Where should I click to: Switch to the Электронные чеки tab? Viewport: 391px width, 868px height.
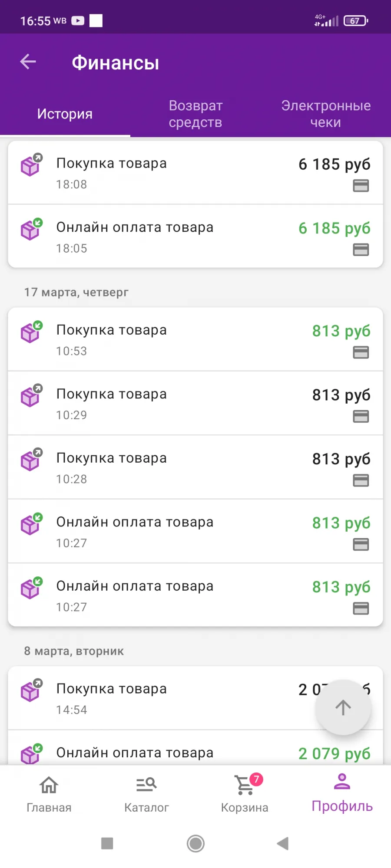[x=326, y=114]
